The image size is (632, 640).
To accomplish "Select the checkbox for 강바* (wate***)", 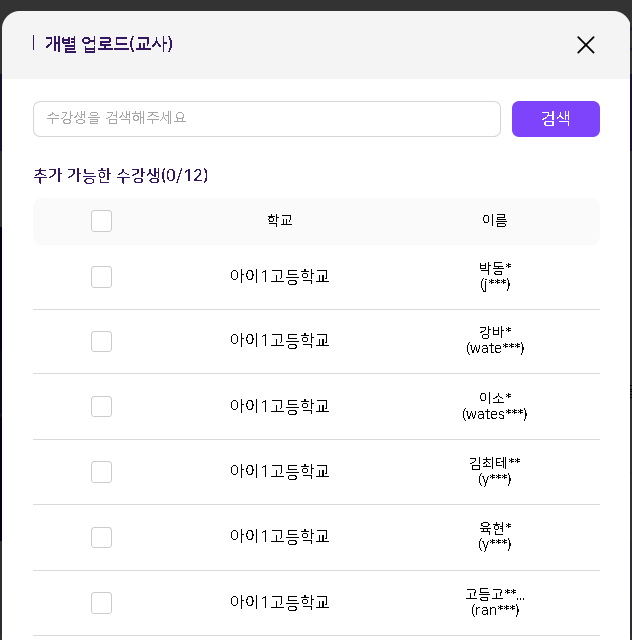I will 101,342.
